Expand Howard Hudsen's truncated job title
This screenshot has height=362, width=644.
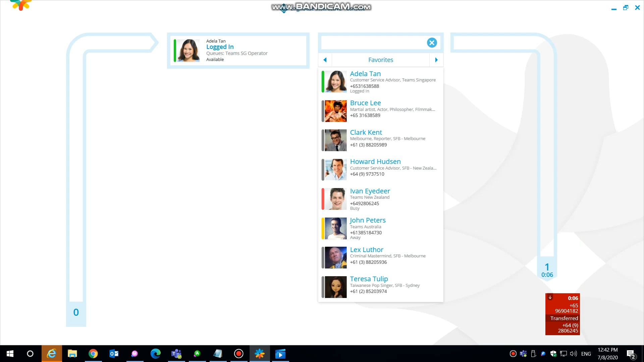[x=393, y=168]
